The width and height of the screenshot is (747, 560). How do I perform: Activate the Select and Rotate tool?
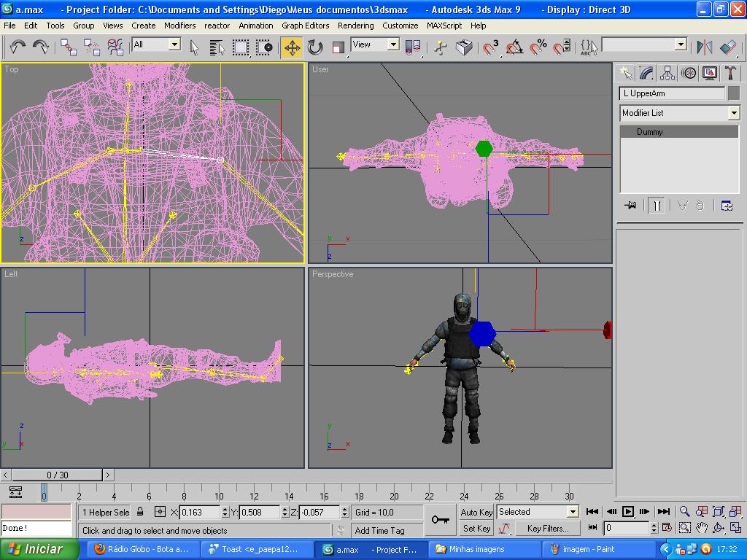coord(315,47)
